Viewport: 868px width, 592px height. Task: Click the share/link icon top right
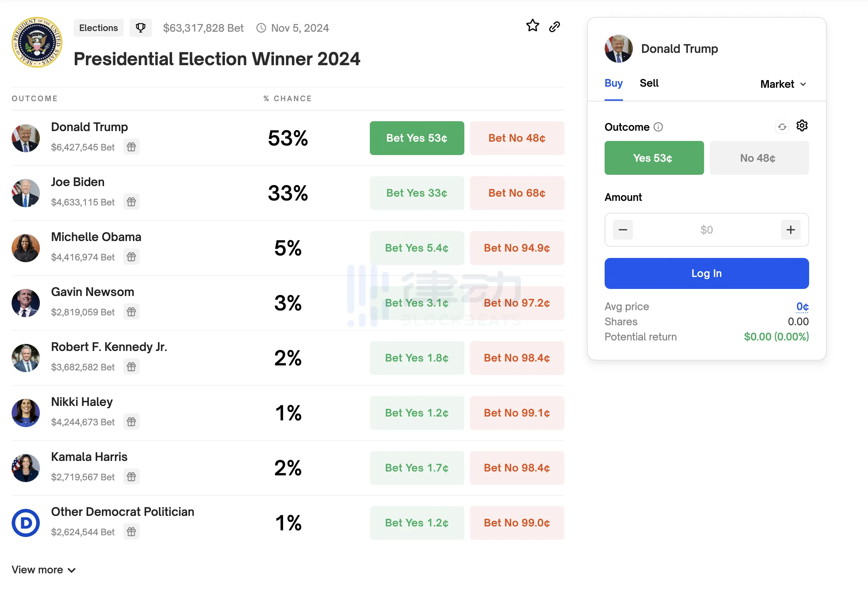(x=557, y=27)
